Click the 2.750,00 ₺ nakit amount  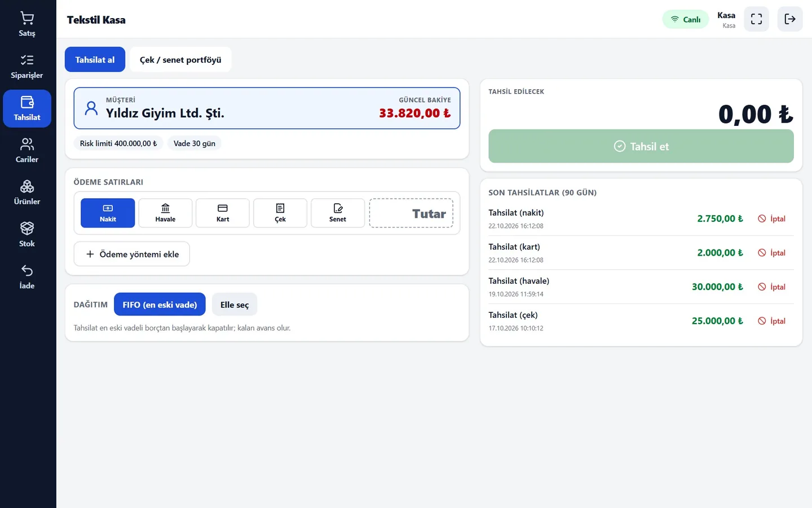[720, 218]
